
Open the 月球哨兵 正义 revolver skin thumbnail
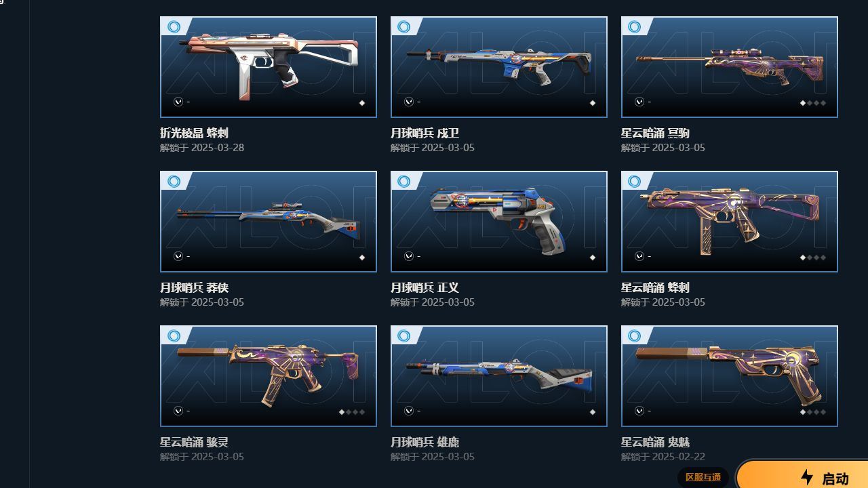click(x=499, y=222)
